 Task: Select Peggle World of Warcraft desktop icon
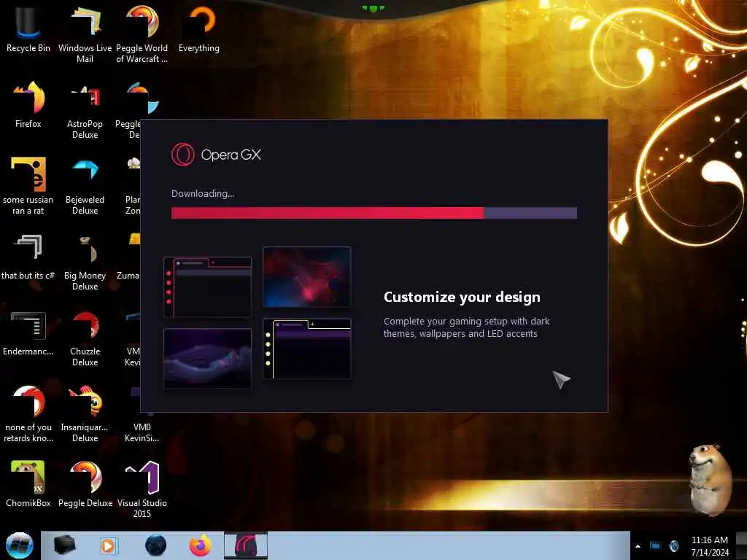(x=142, y=34)
